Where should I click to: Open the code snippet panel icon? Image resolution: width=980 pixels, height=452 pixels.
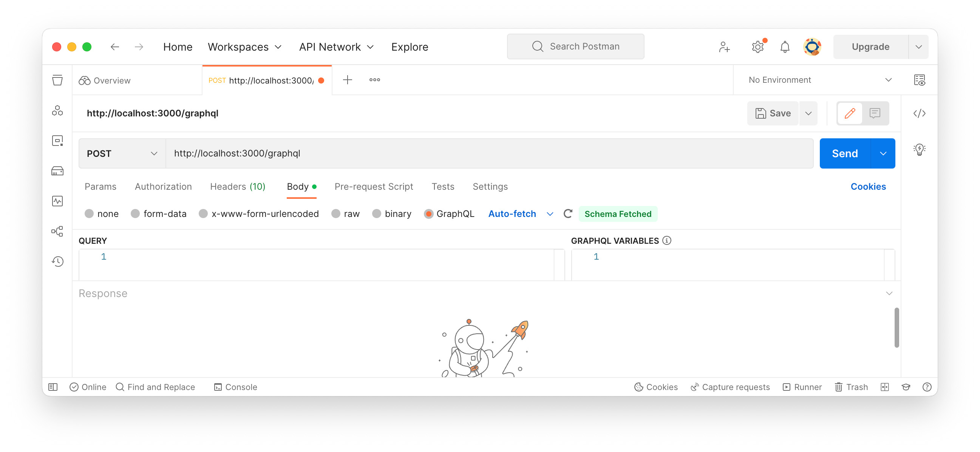pos(919,113)
